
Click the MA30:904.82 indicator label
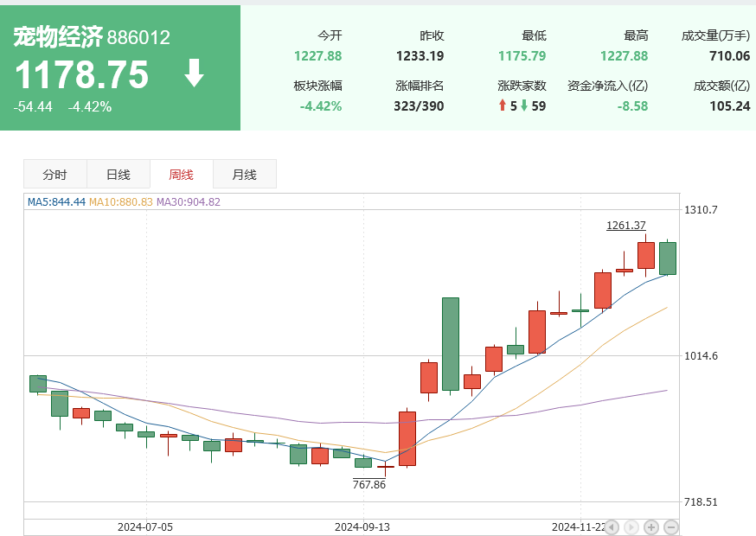tap(189, 201)
